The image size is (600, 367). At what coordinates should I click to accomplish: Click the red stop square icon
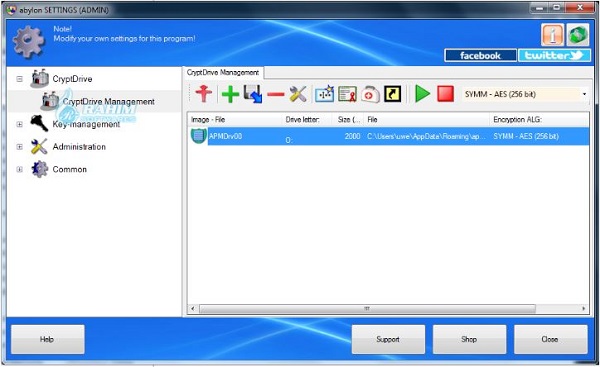(x=445, y=94)
